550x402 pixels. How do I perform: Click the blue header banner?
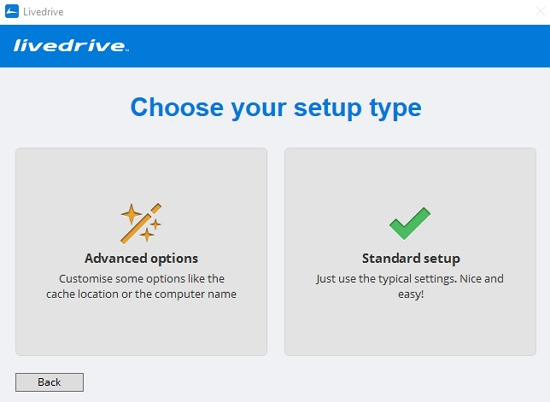[x=275, y=46]
